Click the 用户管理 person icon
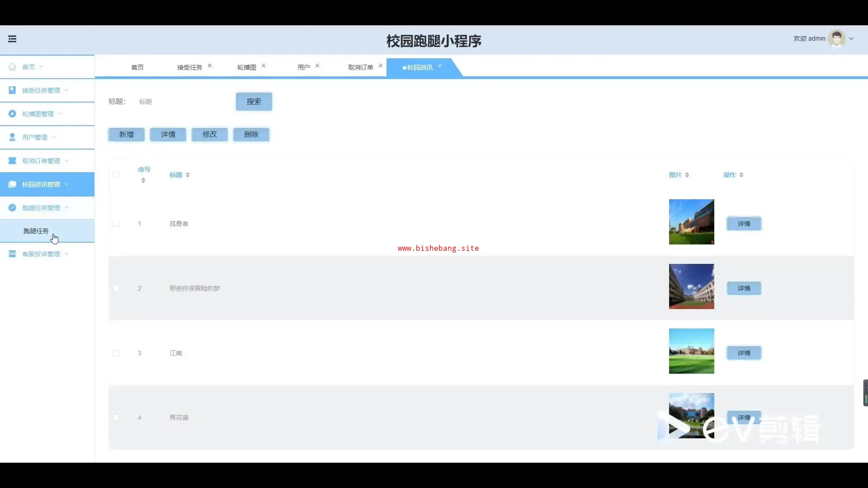Viewport: 868px width, 488px height. click(x=12, y=137)
